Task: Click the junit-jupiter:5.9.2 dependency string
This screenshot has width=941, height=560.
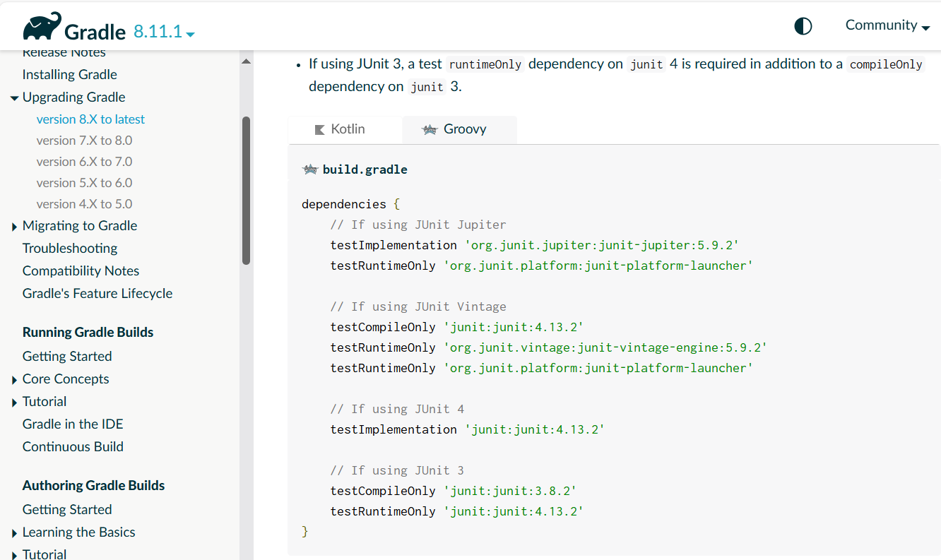Action: (601, 245)
